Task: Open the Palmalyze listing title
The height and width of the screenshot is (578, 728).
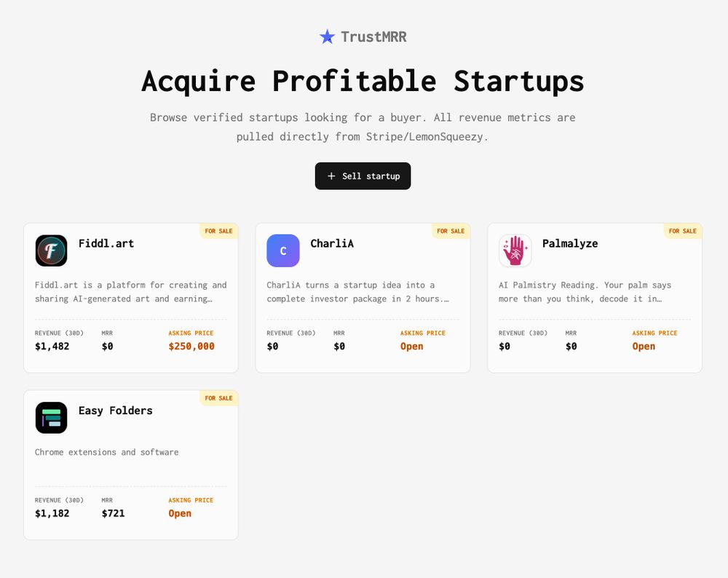Action: (x=570, y=243)
